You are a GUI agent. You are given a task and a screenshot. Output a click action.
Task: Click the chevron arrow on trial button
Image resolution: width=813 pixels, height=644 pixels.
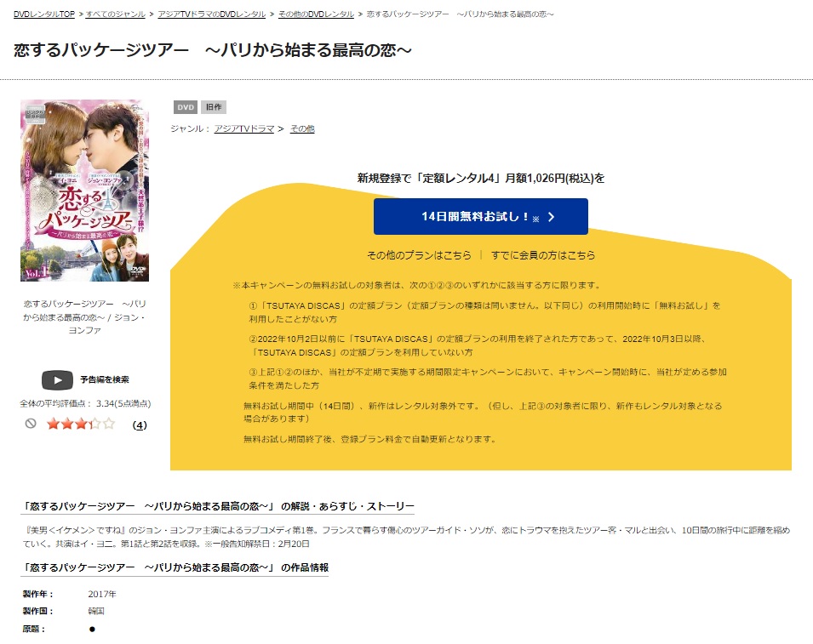551,217
